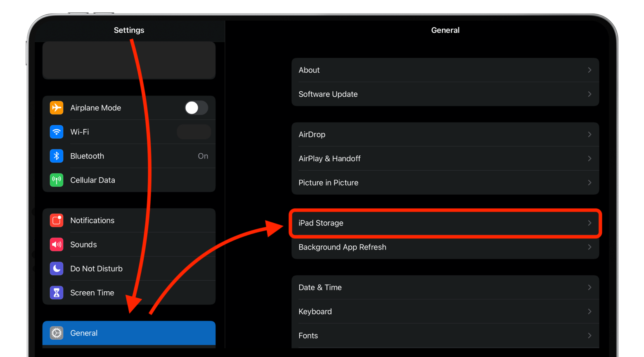Open Keyboard settings row
The image size is (644, 357).
[445, 312]
